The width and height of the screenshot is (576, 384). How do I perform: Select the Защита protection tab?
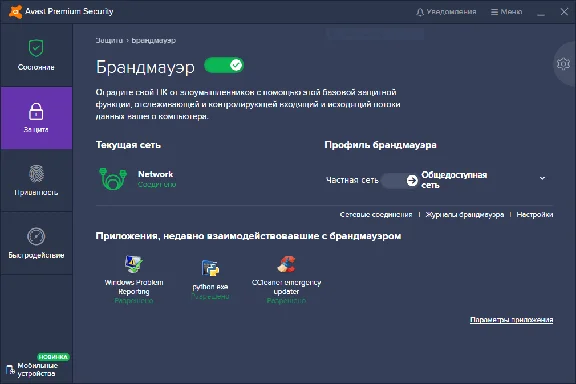click(36, 118)
